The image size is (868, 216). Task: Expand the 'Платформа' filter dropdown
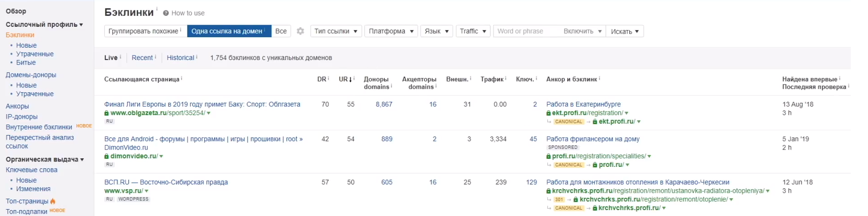[391, 31]
